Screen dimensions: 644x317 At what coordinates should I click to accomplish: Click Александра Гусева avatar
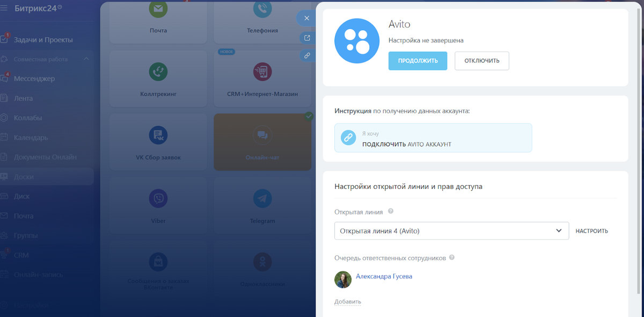point(343,279)
